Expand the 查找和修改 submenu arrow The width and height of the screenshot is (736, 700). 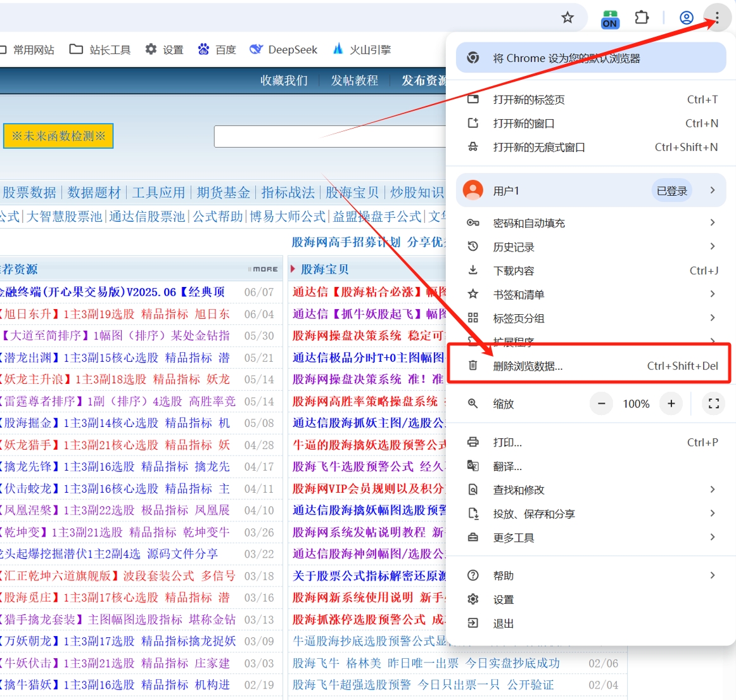coord(713,489)
